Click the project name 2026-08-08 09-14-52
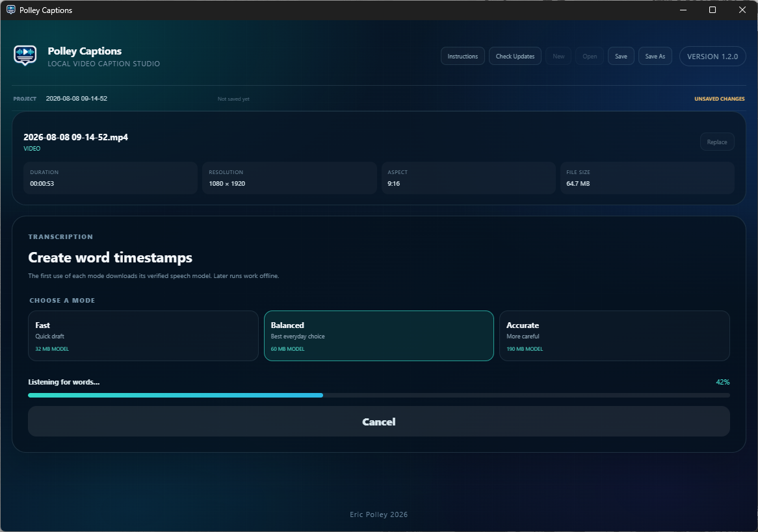Image resolution: width=758 pixels, height=532 pixels. click(76, 98)
